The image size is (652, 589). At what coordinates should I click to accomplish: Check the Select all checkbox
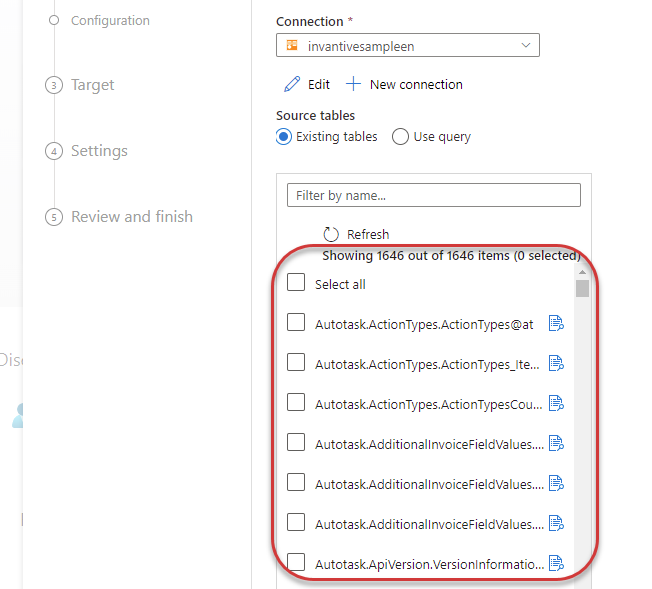[x=296, y=282]
